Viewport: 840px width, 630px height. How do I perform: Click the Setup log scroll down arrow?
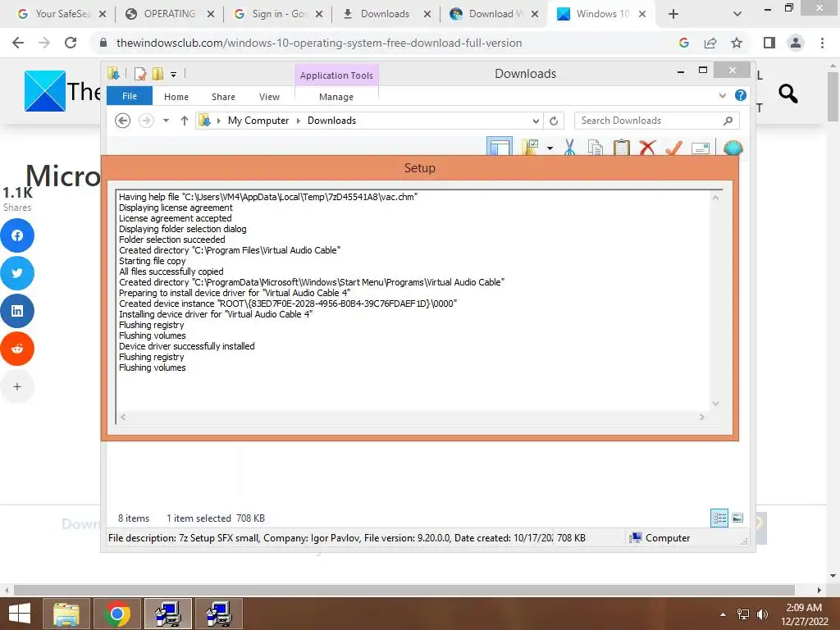pyautogui.click(x=715, y=404)
